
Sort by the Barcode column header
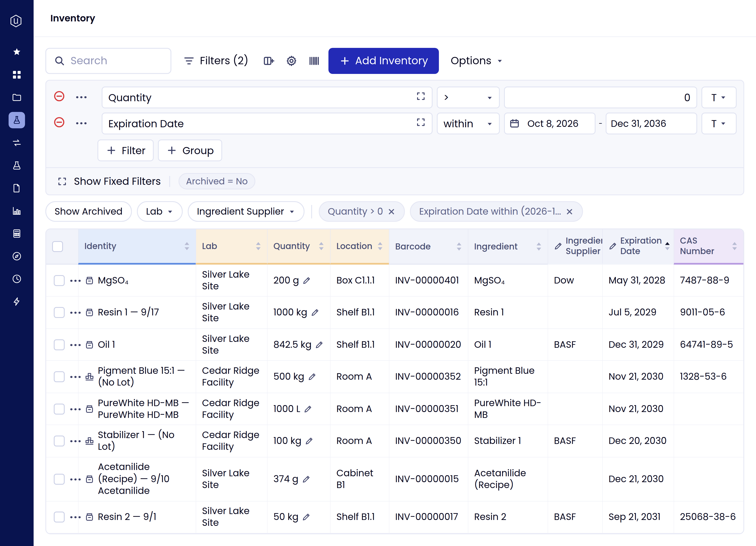pos(428,246)
